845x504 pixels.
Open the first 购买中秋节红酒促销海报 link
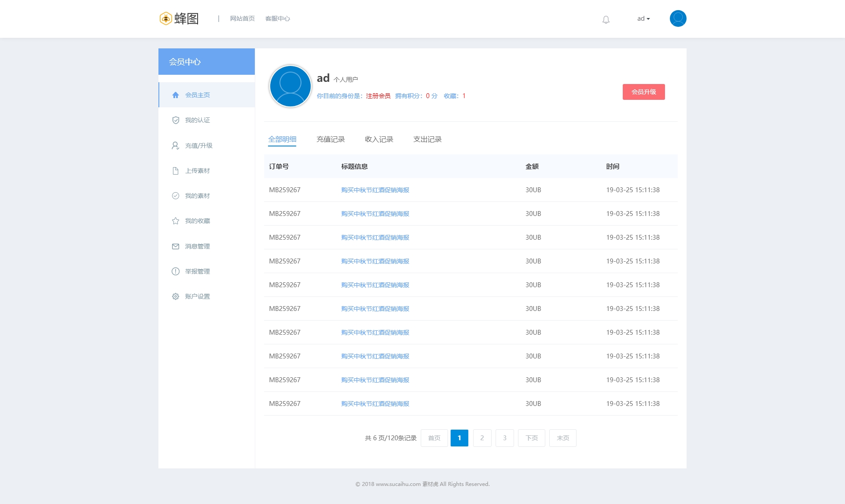point(375,190)
